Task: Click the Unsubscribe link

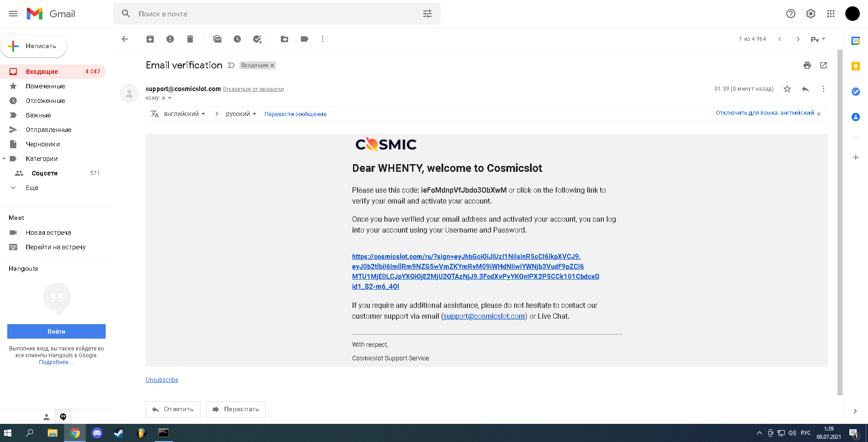Action: (x=162, y=380)
